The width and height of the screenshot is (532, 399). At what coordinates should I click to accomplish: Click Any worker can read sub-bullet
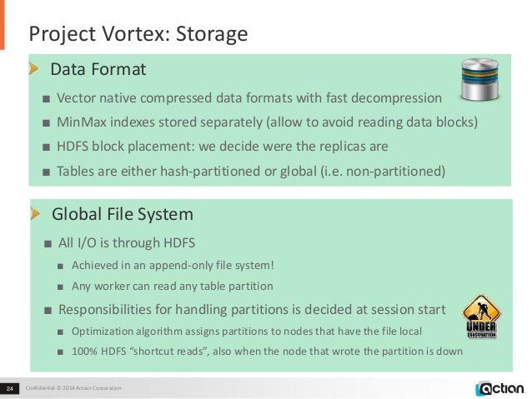[173, 286]
